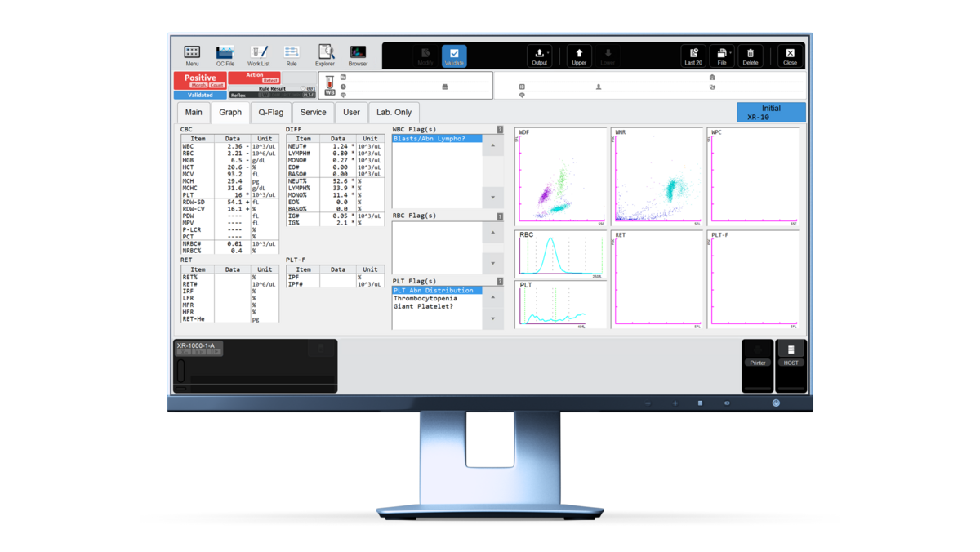
Task: Click the Positive result indicator
Action: [200, 80]
